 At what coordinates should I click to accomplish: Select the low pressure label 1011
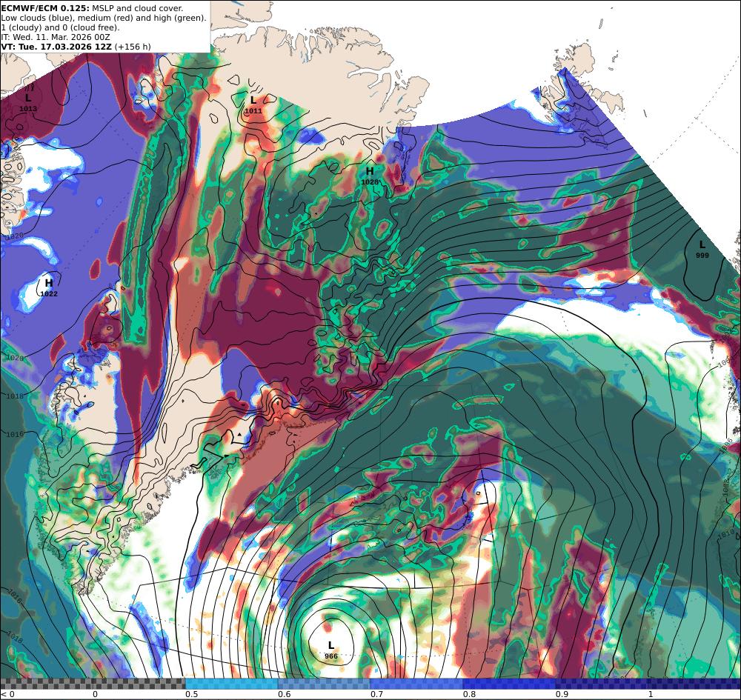253,105
